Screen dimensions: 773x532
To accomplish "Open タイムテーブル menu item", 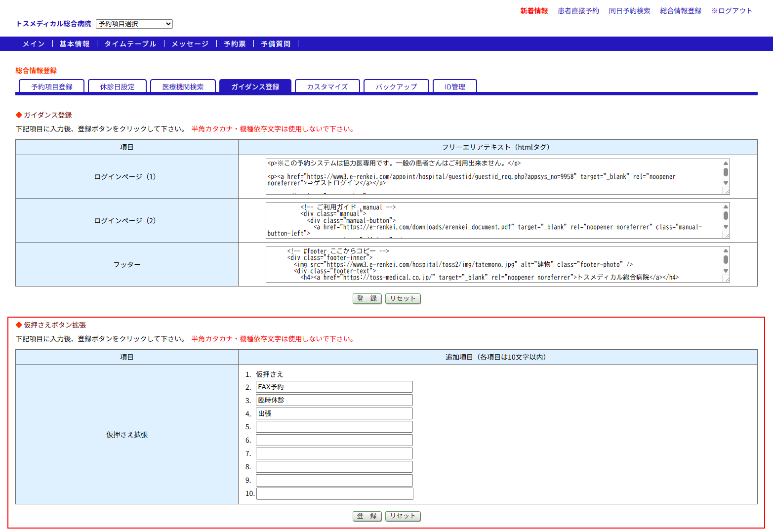I will pyautogui.click(x=130, y=44).
